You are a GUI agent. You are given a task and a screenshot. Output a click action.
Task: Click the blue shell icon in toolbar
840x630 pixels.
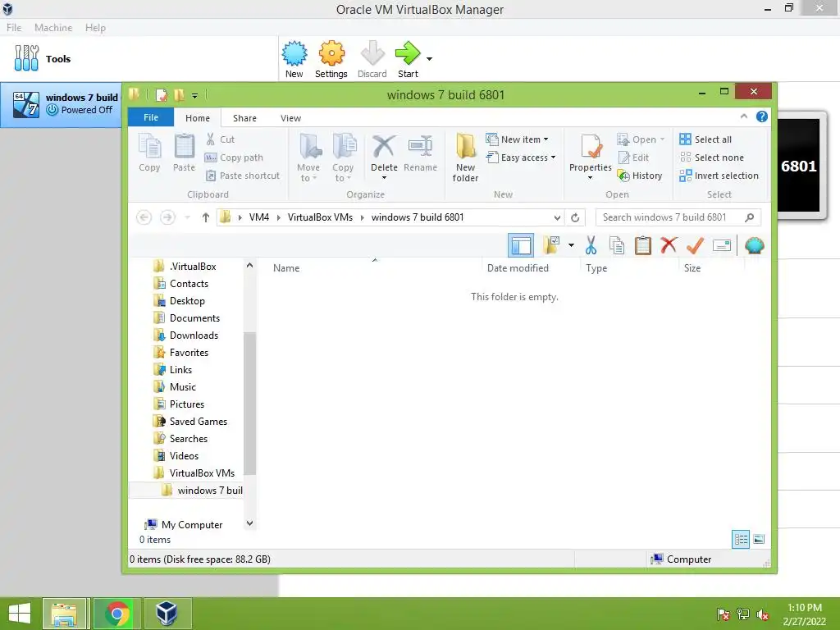click(x=755, y=246)
